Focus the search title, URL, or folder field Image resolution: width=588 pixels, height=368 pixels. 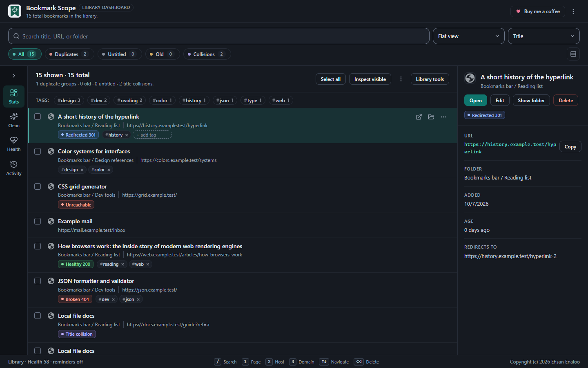(x=219, y=36)
